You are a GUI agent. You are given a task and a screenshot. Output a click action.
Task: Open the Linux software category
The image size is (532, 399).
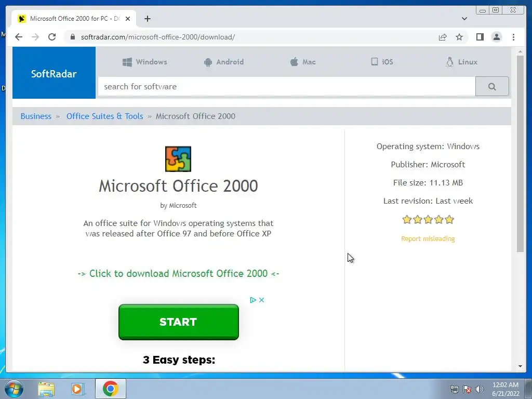(x=461, y=62)
